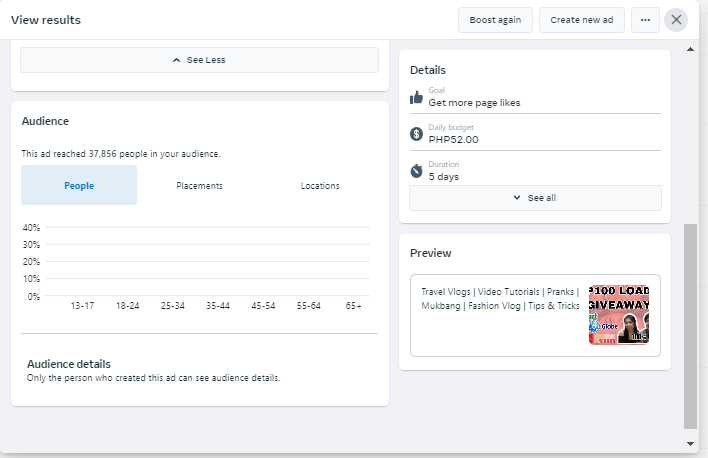Click the scrollbar up arrow
The image size is (708, 458).
[690, 47]
